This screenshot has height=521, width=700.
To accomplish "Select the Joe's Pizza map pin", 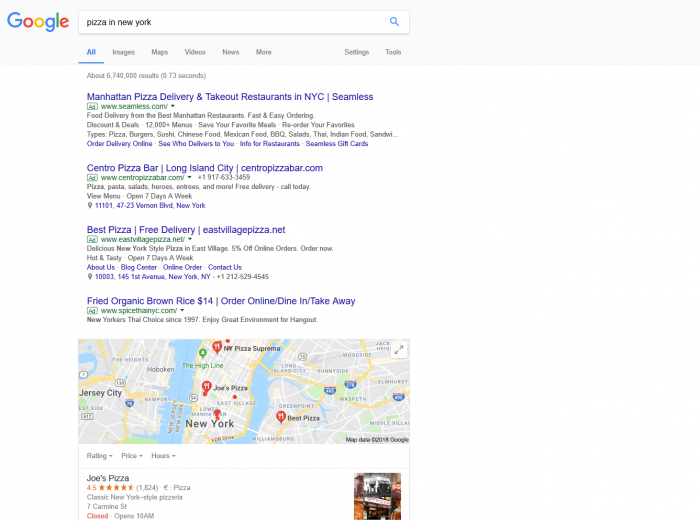I will (x=206, y=387).
